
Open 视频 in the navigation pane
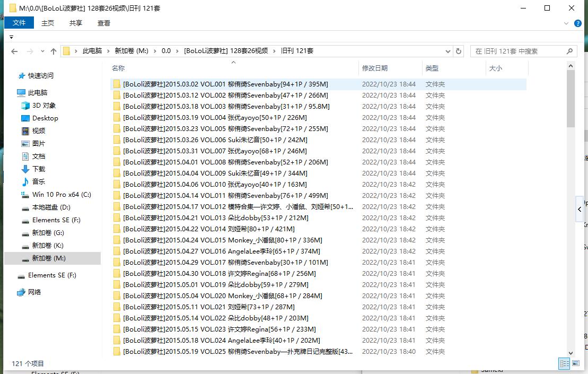pos(39,131)
